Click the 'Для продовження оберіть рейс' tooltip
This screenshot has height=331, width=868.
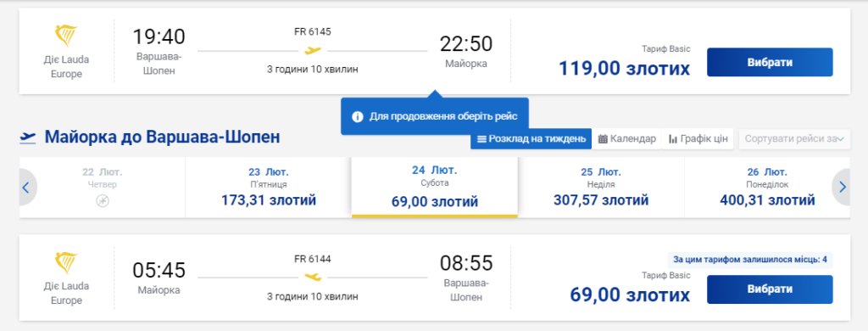435,116
